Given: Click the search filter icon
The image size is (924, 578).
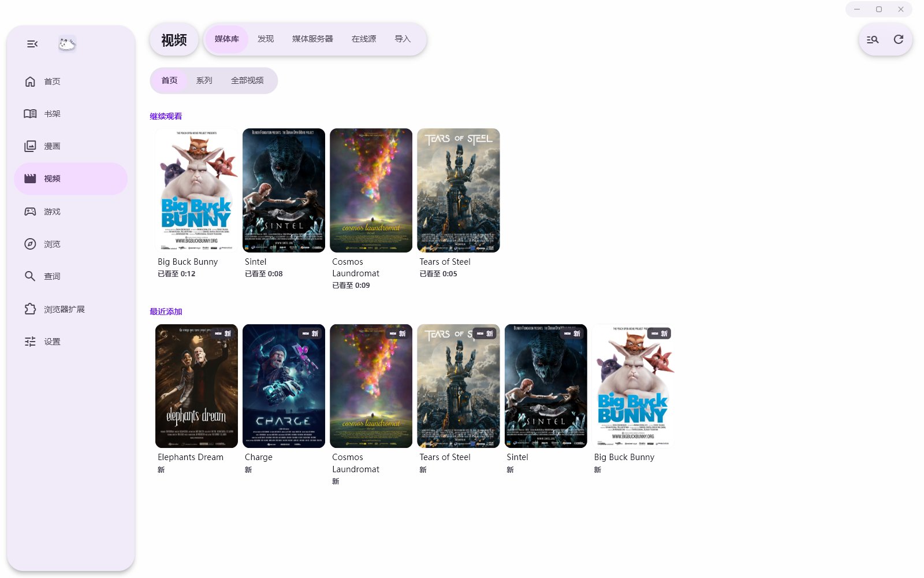Looking at the screenshot, I should tap(873, 39).
